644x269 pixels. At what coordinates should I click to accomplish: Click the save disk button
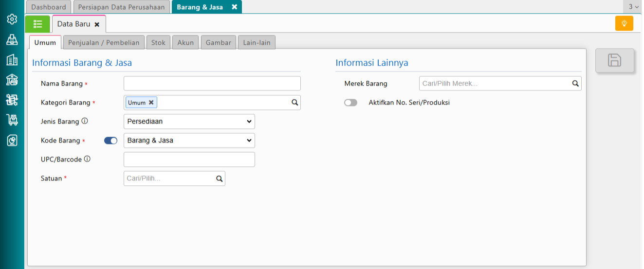point(615,60)
